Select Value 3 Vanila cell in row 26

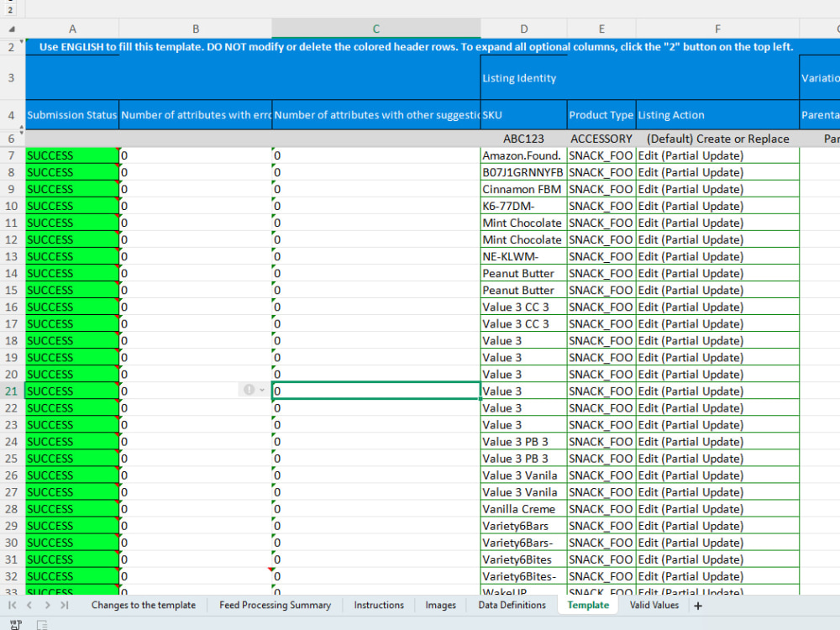(x=524, y=475)
